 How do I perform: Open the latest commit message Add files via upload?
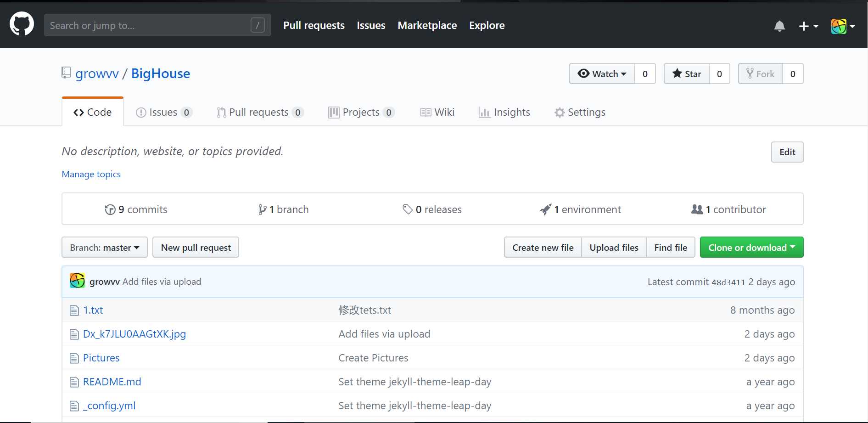(162, 282)
